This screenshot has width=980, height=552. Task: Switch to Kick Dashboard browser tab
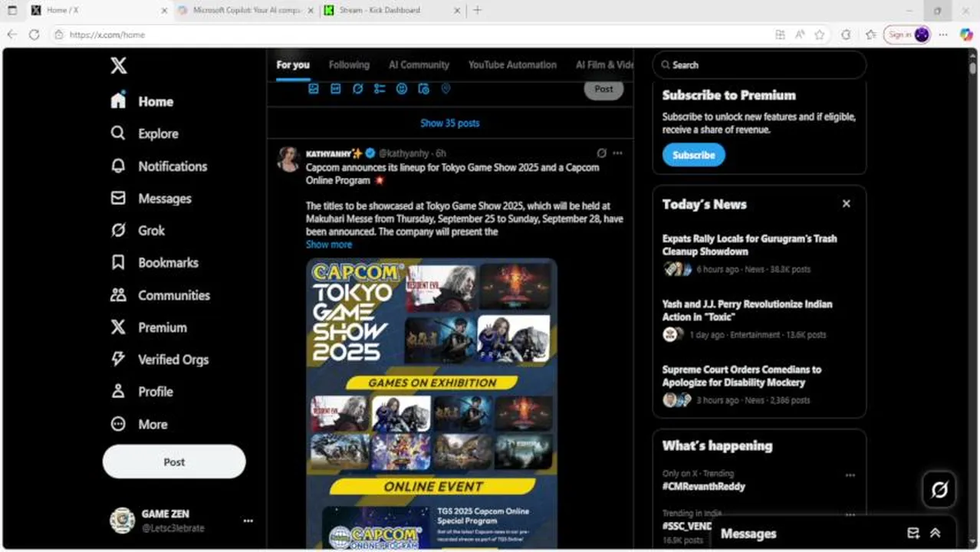(x=391, y=11)
